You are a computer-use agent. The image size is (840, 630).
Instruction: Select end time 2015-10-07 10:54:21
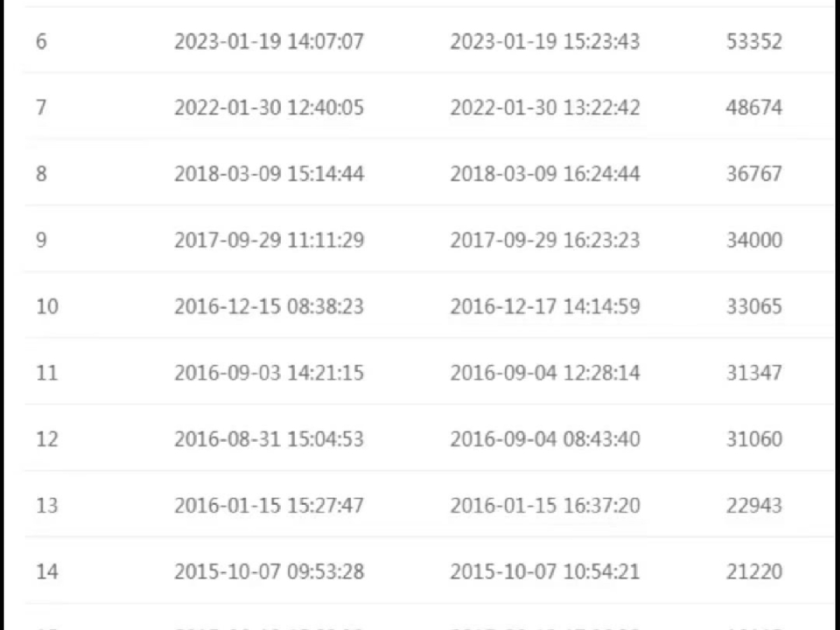point(545,572)
